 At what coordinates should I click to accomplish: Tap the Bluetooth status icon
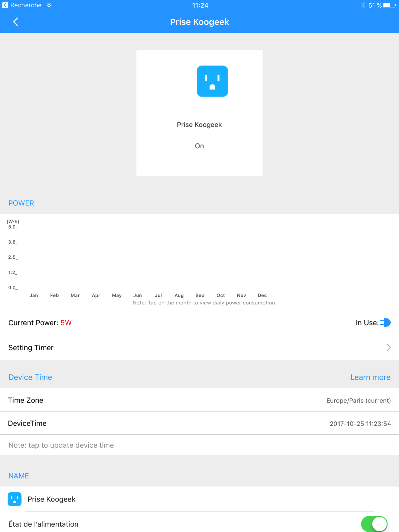363,5
